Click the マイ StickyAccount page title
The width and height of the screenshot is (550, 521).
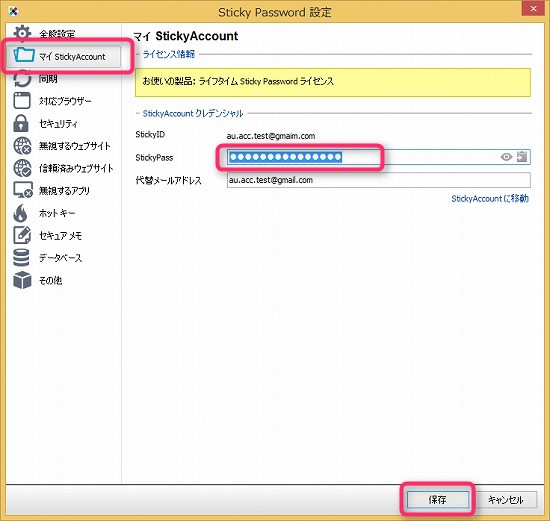click(x=186, y=36)
